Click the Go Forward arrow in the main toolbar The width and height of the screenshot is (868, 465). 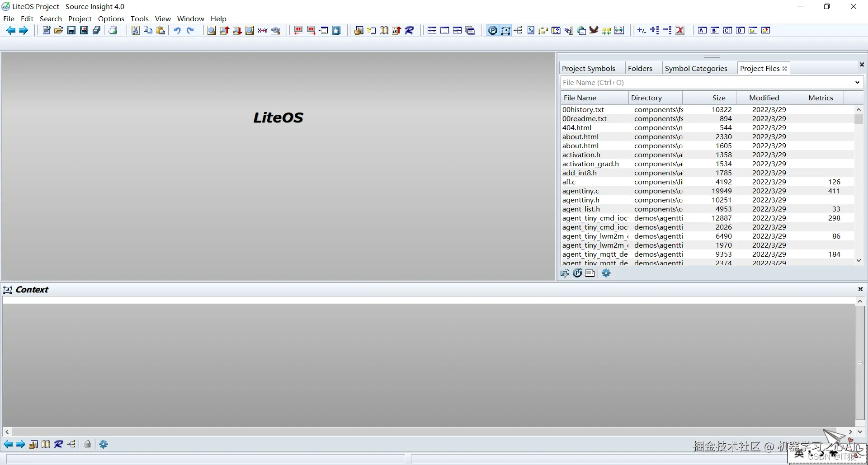[x=23, y=30]
